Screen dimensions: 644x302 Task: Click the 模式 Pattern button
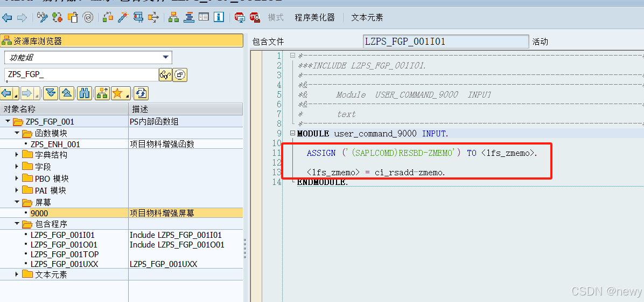click(x=276, y=17)
